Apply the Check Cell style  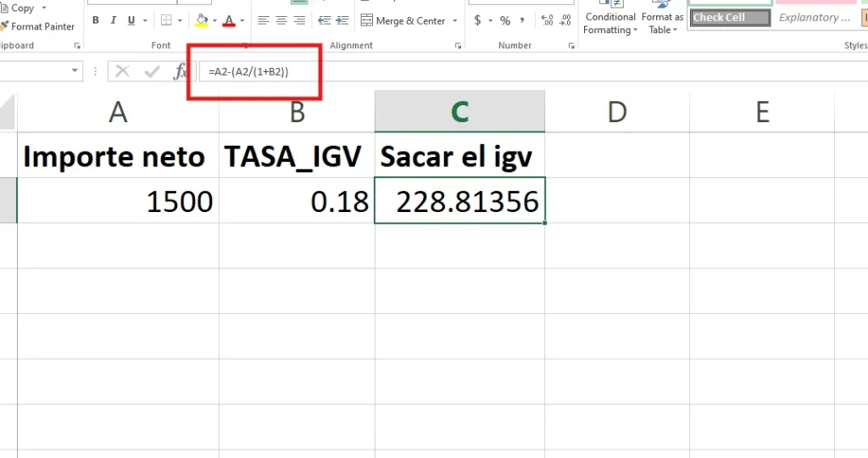click(730, 18)
